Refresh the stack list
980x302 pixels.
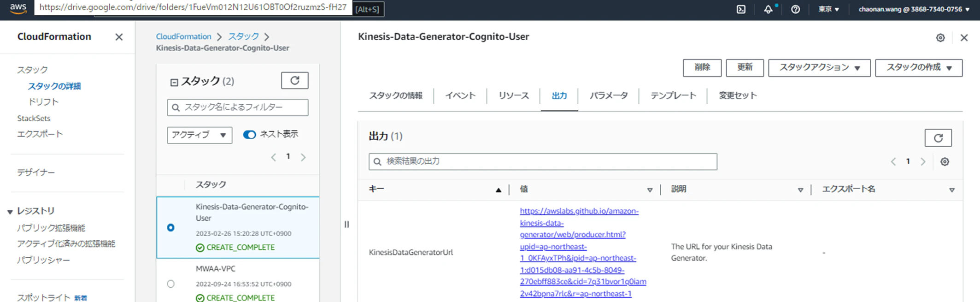[x=295, y=81]
